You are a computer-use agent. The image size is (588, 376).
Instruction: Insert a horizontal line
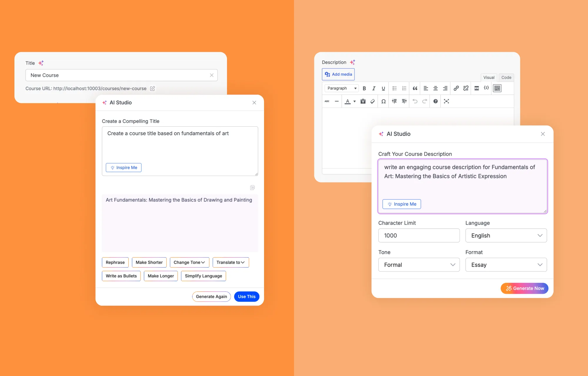(x=337, y=101)
